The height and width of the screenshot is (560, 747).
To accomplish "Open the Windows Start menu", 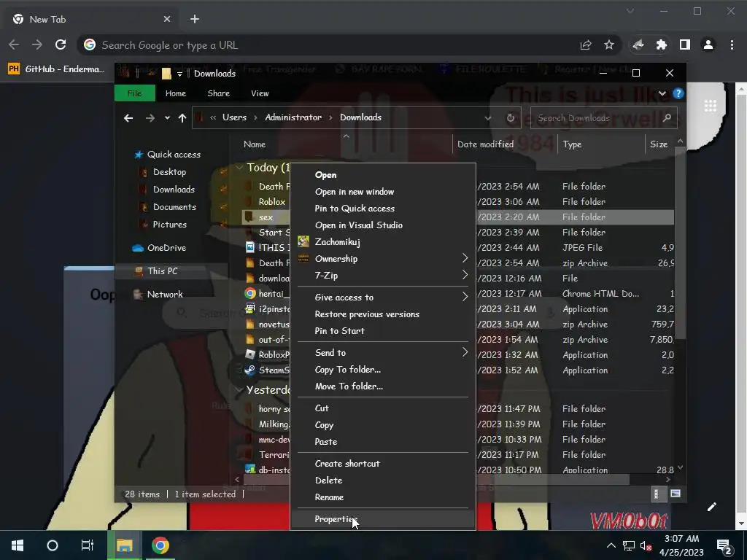I will [x=18, y=545].
